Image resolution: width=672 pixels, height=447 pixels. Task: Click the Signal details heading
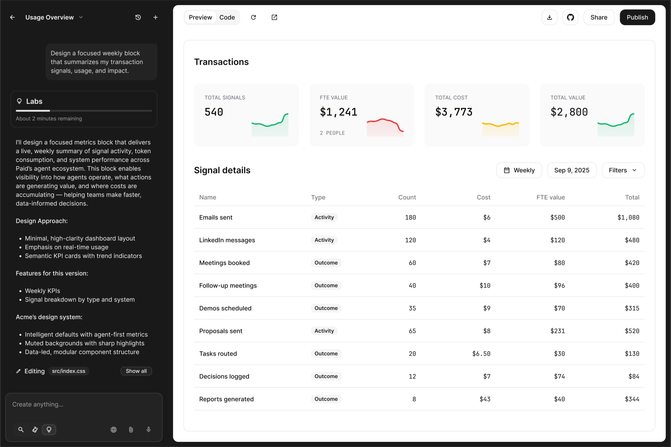tap(222, 171)
